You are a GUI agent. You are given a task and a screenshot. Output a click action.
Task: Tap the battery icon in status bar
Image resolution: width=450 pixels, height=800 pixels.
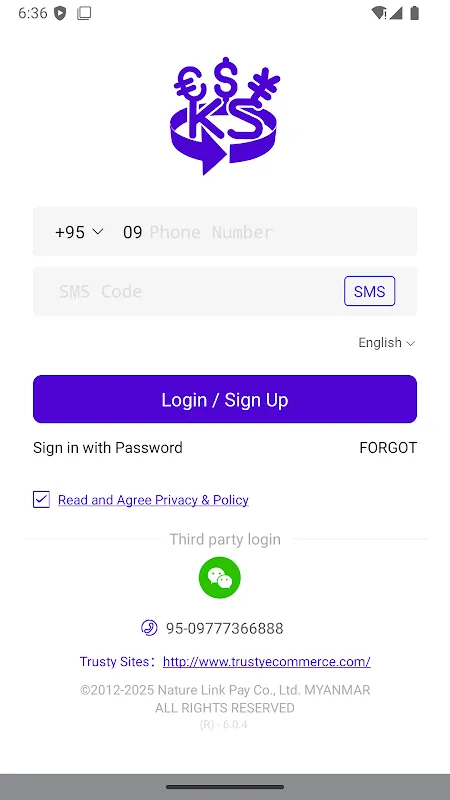coord(415,13)
